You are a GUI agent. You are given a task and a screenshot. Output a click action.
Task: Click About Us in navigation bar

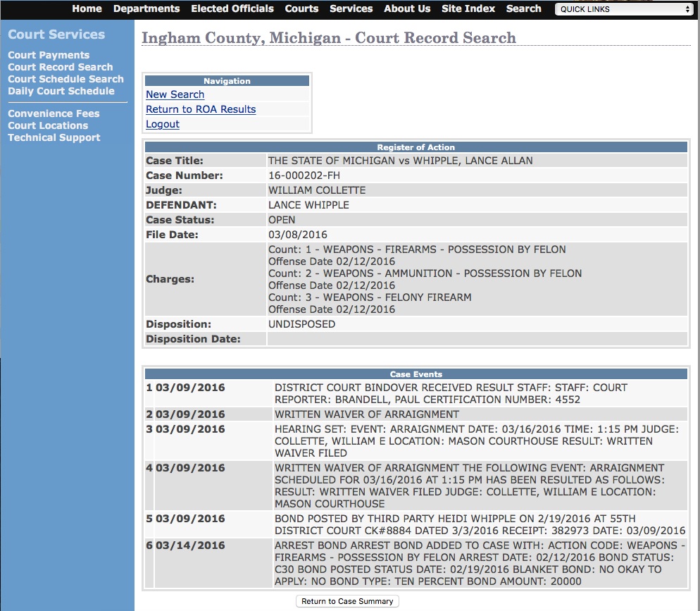pyautogui.click(x=407, y=8)
